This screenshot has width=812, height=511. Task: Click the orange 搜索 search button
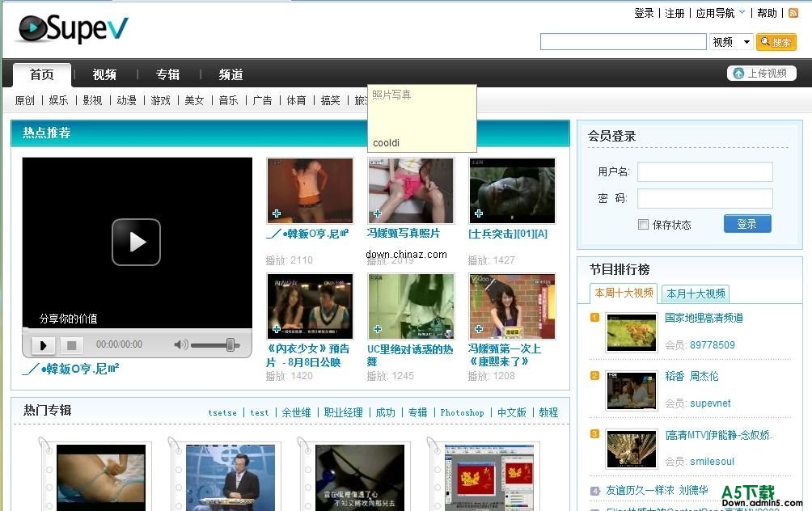(x=776, y=42)
